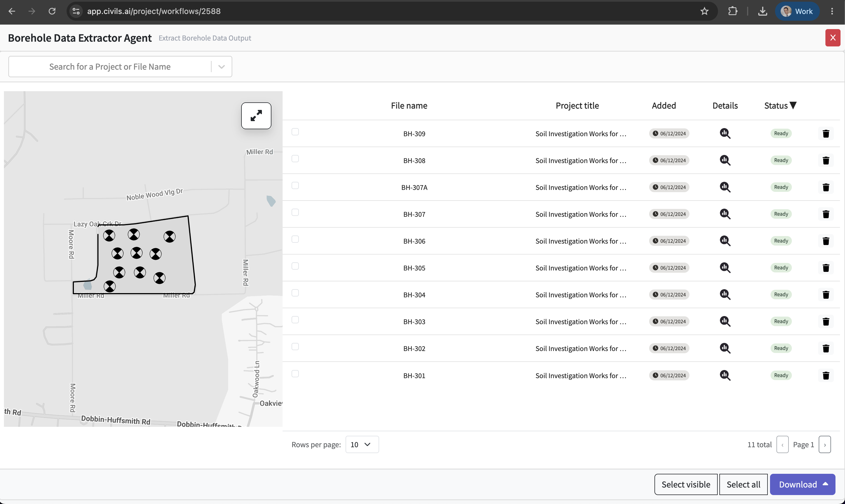View site information icon in address bar
This screenshot has width=845, height=504.
tap(76, 11)
